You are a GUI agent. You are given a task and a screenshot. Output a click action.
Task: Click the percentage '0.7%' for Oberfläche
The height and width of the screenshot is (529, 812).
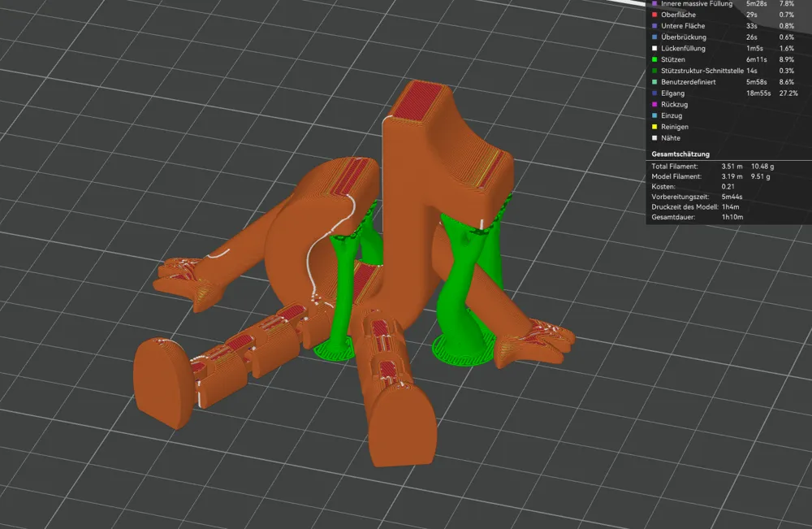tap(787, 15)
